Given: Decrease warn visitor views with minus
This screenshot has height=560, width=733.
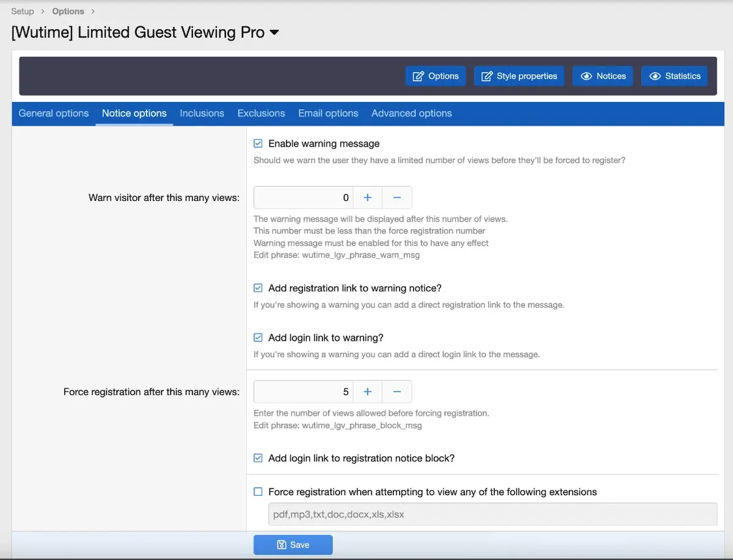Looking at the screenshot, I should point(397,198).
